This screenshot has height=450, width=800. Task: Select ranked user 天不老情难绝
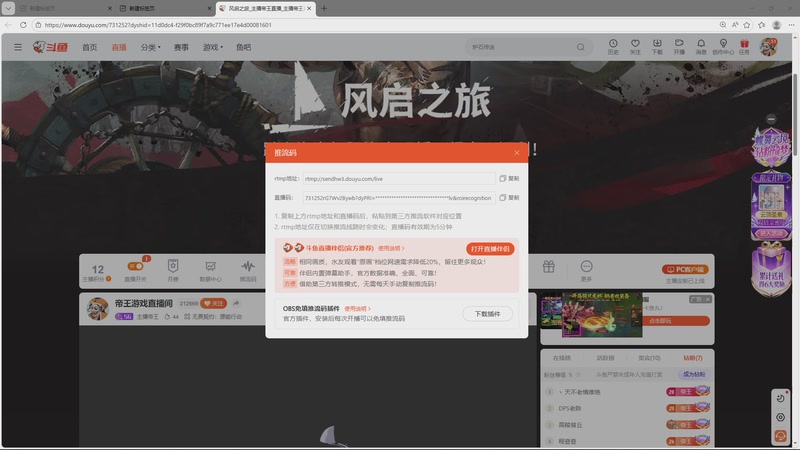point(581,392)
